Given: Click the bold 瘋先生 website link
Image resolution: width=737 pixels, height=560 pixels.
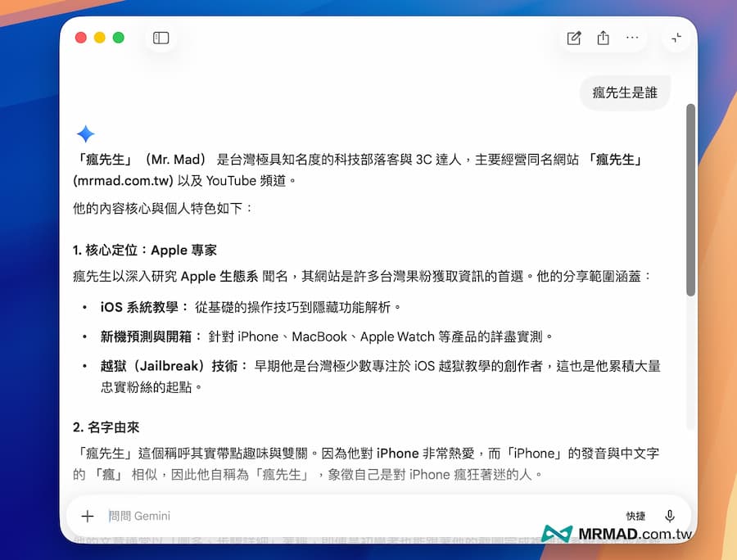Looking at the screenshot, I should click(x=616, y=160).
